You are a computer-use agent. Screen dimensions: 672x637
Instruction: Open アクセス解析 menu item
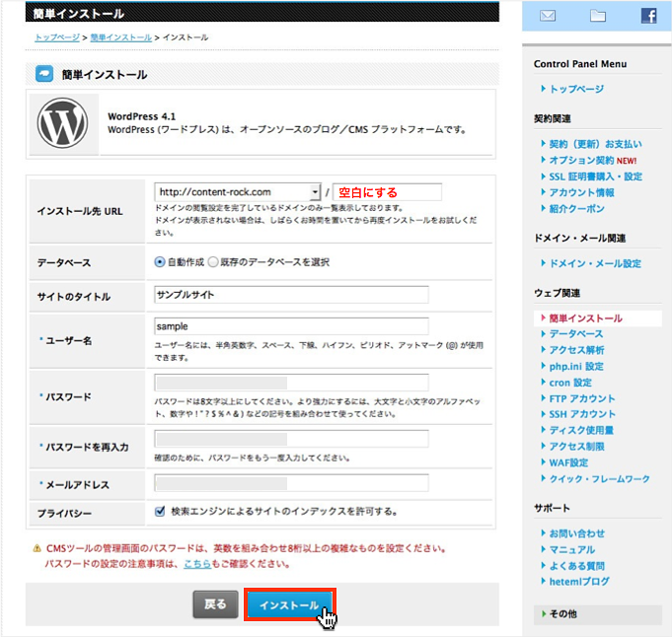coord(576,350)
